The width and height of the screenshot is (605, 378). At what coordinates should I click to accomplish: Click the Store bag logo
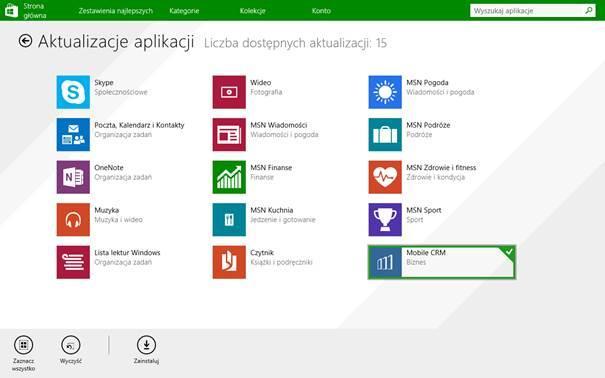coord(11,10)
